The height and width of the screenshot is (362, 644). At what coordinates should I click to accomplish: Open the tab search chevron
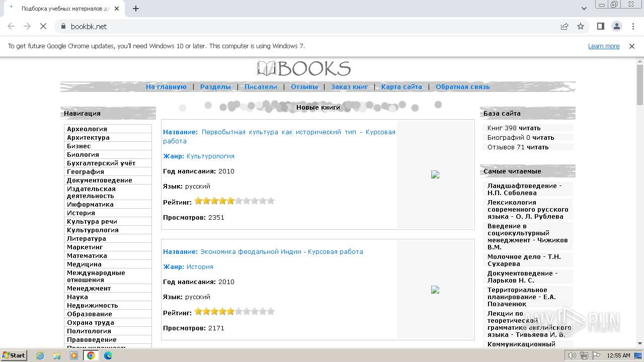point(584,9)
